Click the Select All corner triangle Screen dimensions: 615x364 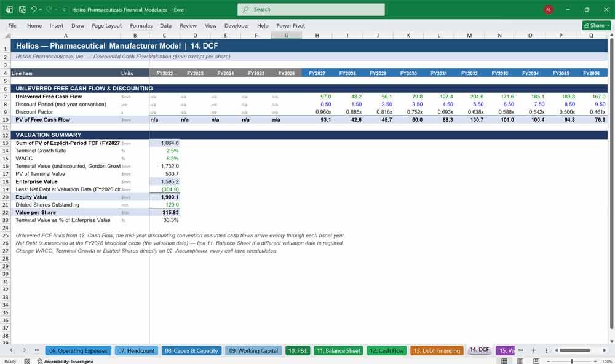tap(7, 35)
